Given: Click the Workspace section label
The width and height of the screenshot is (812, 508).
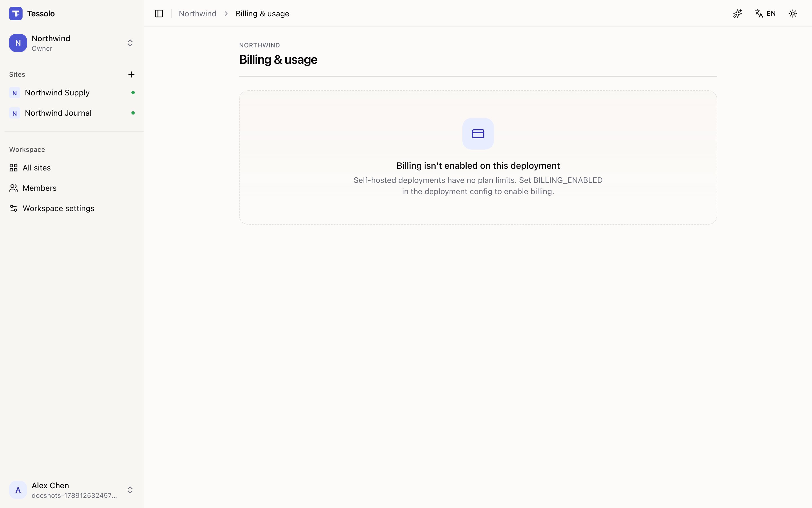Looking at the screenshot, I should pyautogui.click(x=27, y=150).
